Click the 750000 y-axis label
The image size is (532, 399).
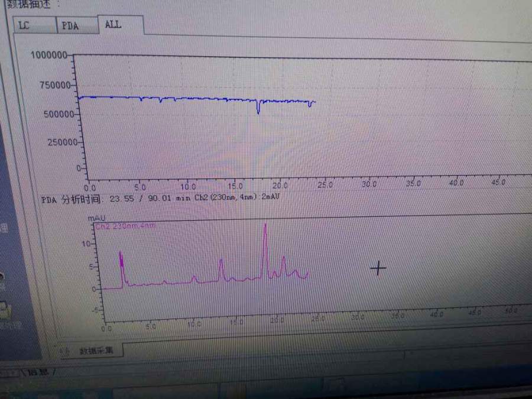[56, 85]
